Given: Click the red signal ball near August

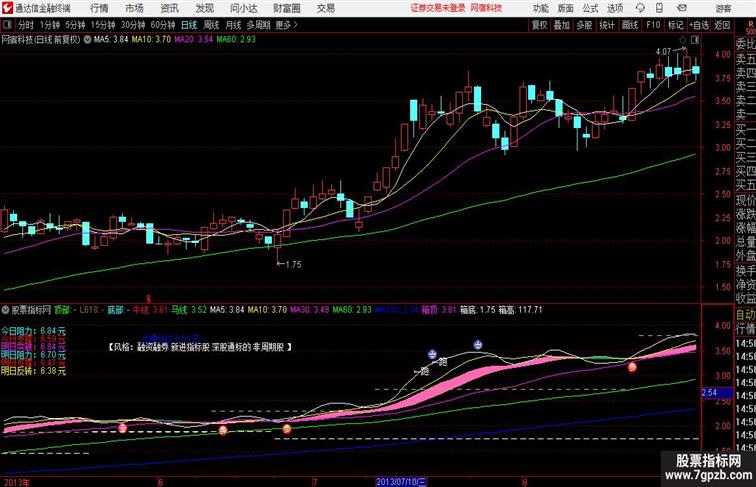Looking at the screenshot, I should [632, 367].
